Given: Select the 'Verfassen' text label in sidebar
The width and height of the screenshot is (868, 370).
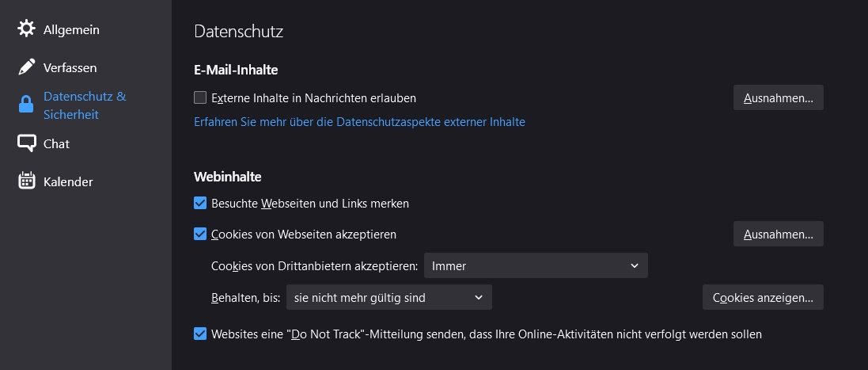Looking at the screenshot, I should click(x=70, y=68).
